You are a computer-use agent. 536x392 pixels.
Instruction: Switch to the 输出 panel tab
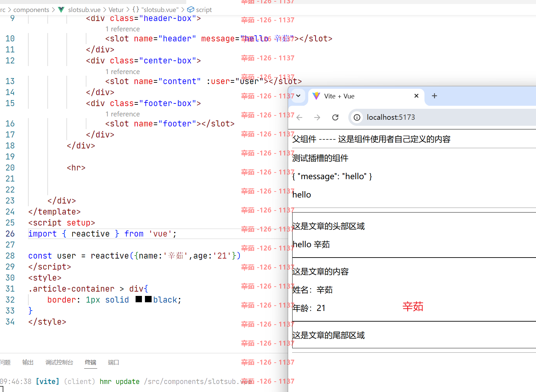28,362
